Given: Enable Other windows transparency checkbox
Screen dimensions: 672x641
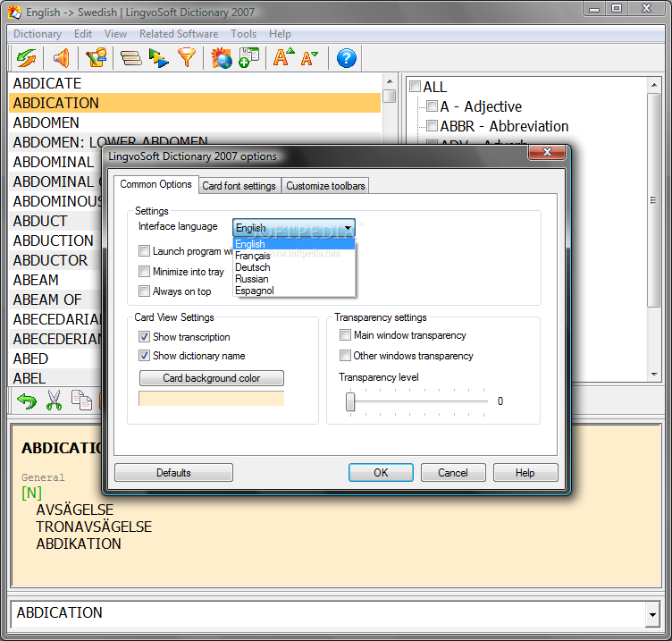Looking at the screenshot, I should point(345,356).
